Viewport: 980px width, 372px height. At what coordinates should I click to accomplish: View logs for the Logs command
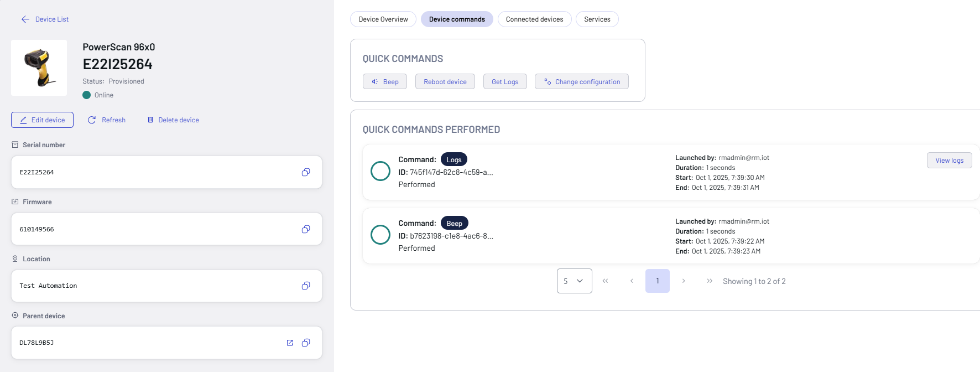[x=949, y=161]
